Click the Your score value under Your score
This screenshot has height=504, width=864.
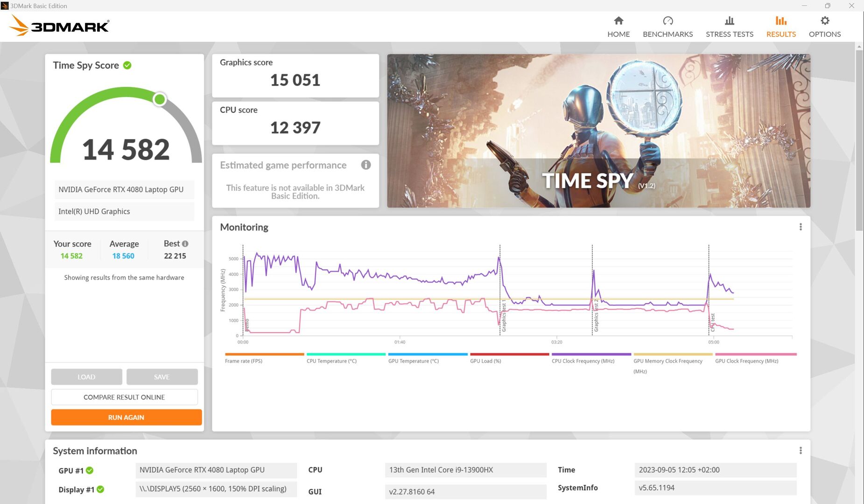71,256
